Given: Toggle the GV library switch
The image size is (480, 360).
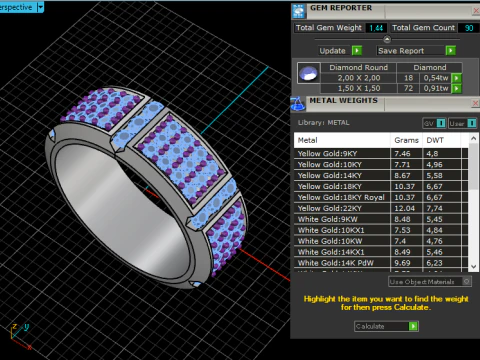Looking at the screenshot, I should [x=435, y=123].
